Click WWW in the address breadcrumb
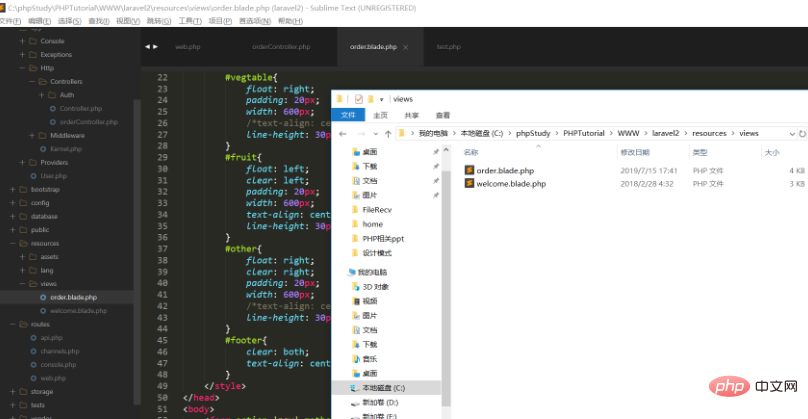The image size is (808, 419). click(x=628, y=133)
